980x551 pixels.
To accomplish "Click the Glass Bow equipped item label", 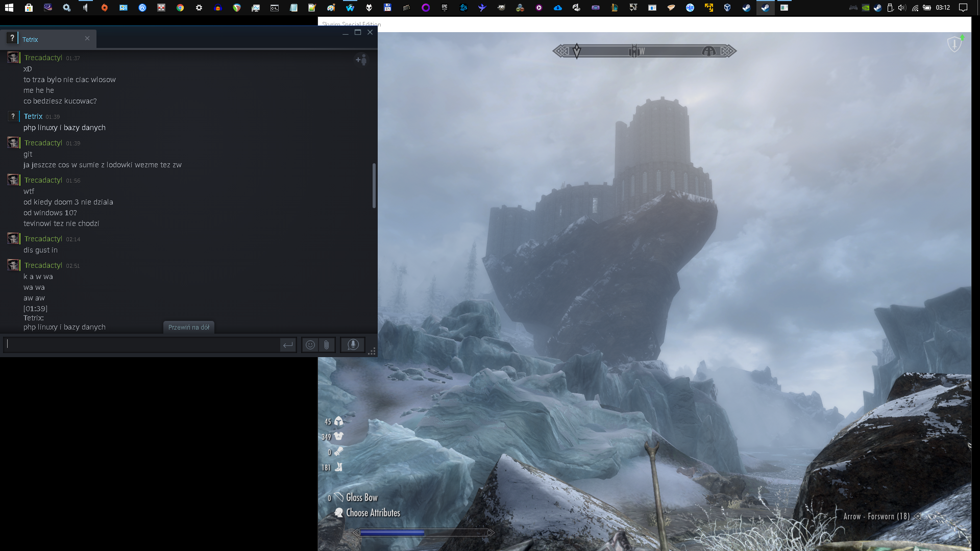I will tap(361, 497).
